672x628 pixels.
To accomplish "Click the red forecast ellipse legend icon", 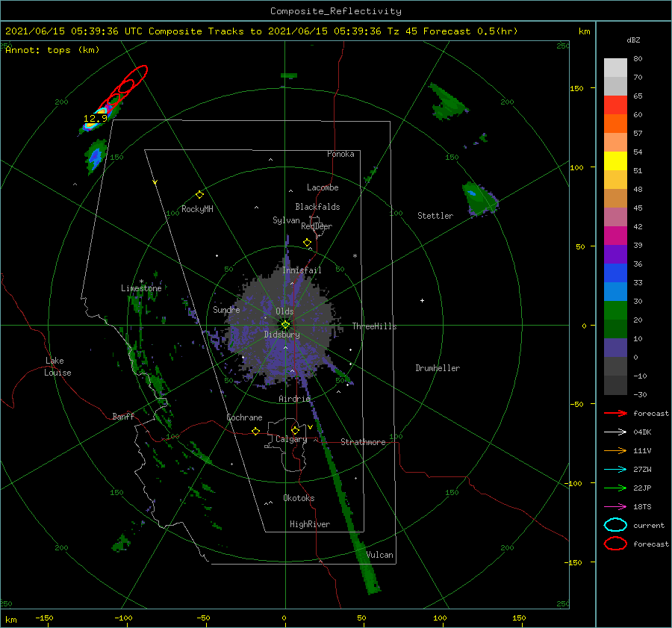I will (615, 544).
